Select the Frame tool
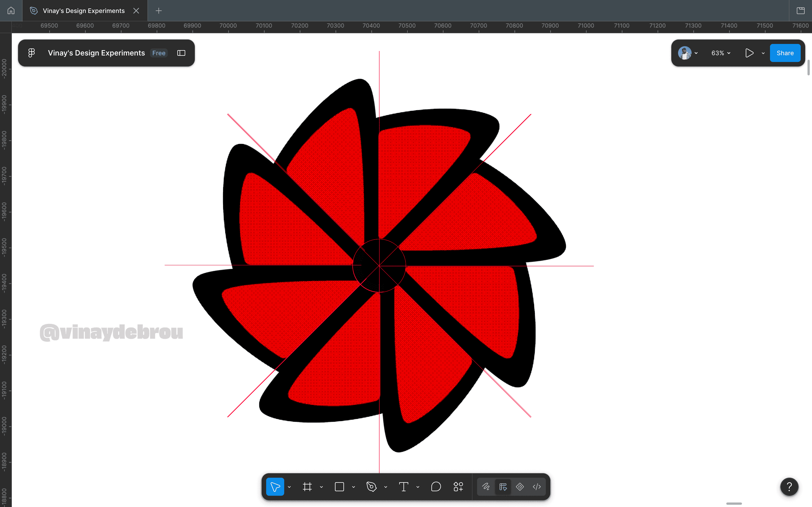The width and height of the screenshot is (812, 507). (307, 486)
